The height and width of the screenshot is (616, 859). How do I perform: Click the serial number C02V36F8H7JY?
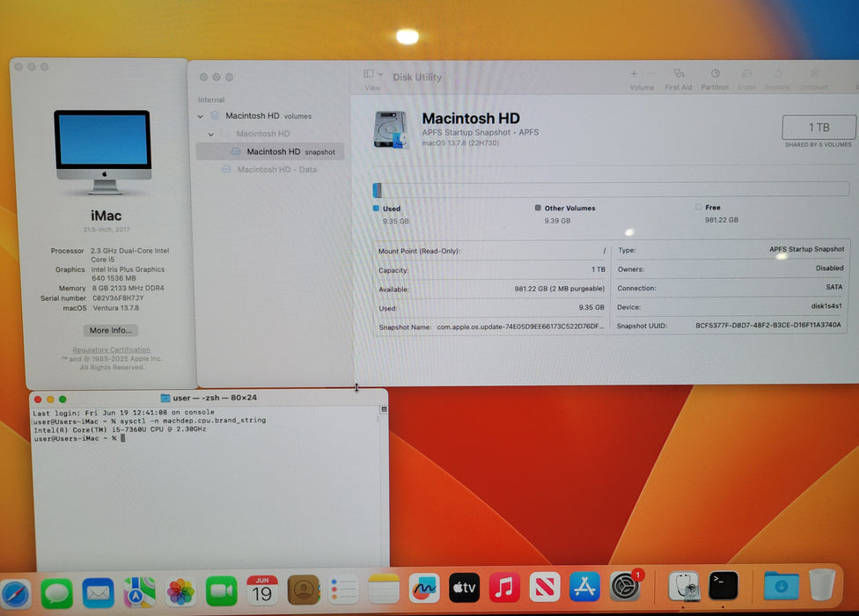coord(118,297)
